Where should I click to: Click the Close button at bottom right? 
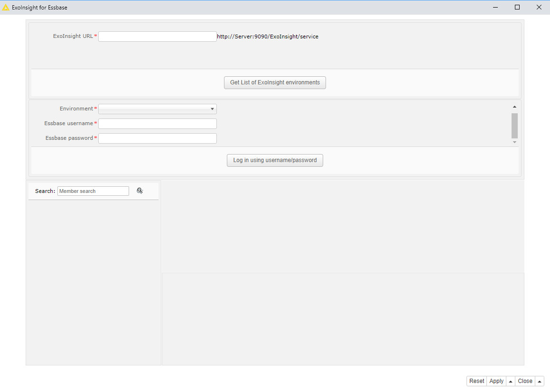tap(525, 381)
